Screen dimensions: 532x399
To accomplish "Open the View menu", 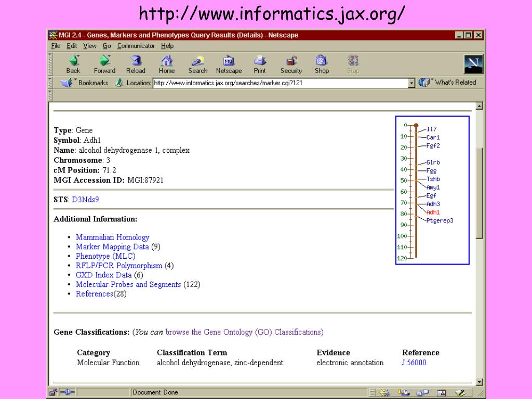I will (89, 46).
